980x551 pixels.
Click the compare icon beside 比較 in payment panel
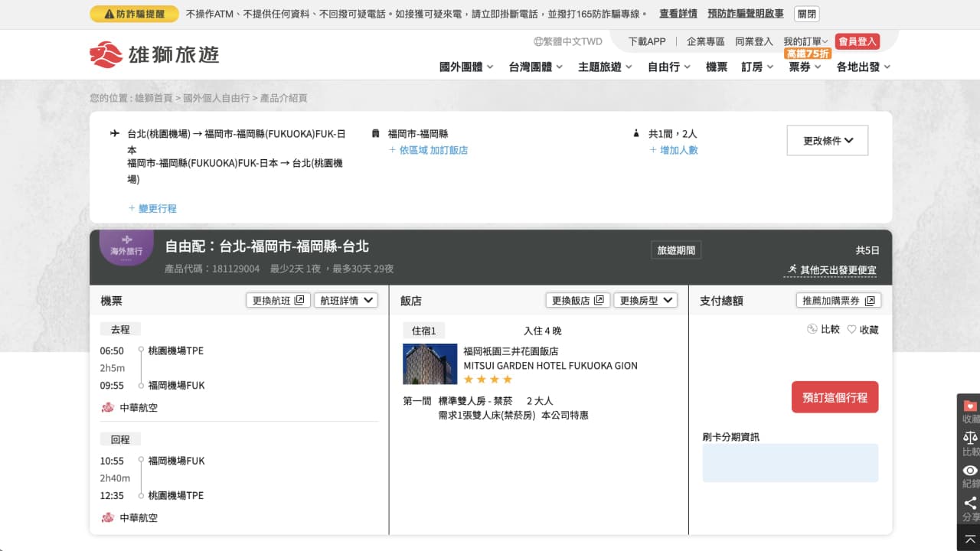click(x=812, y=329)
